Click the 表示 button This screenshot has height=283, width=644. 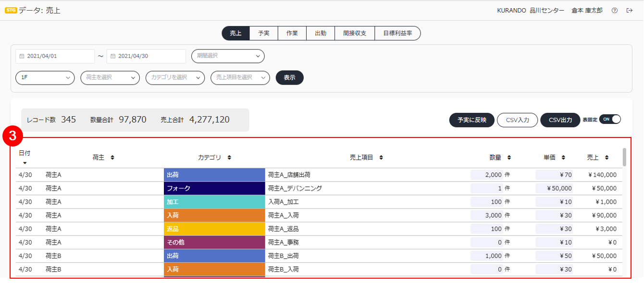[290, 78]
